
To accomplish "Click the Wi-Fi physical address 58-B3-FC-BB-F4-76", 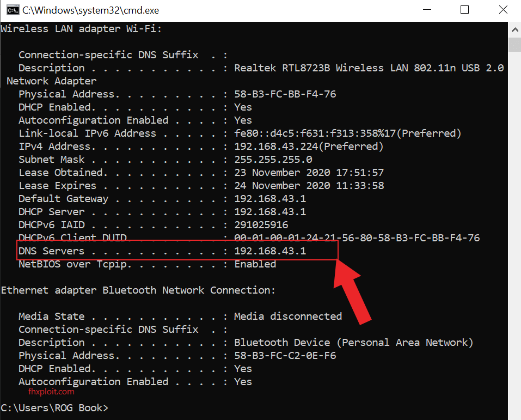I will tap(285, 94).
